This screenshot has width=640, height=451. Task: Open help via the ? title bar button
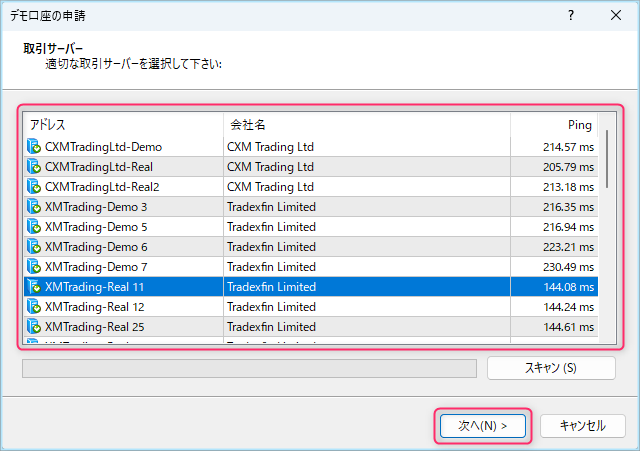[x=570, y=16]
